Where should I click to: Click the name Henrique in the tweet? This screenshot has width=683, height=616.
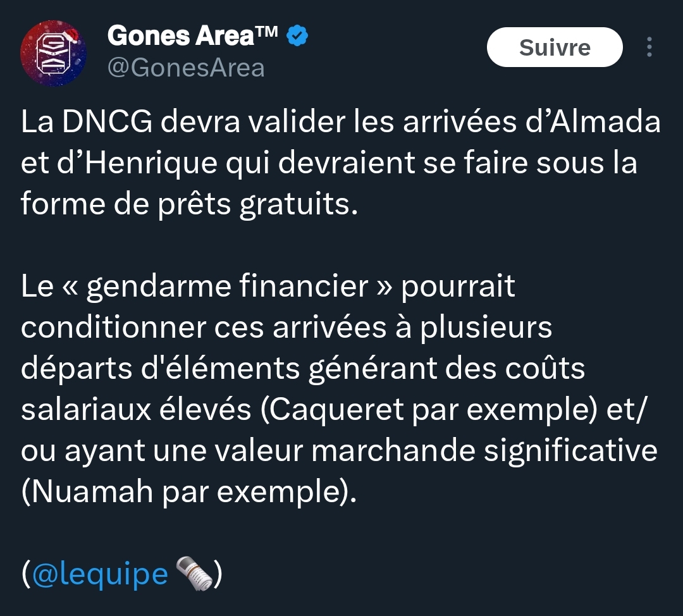[151, 163]
